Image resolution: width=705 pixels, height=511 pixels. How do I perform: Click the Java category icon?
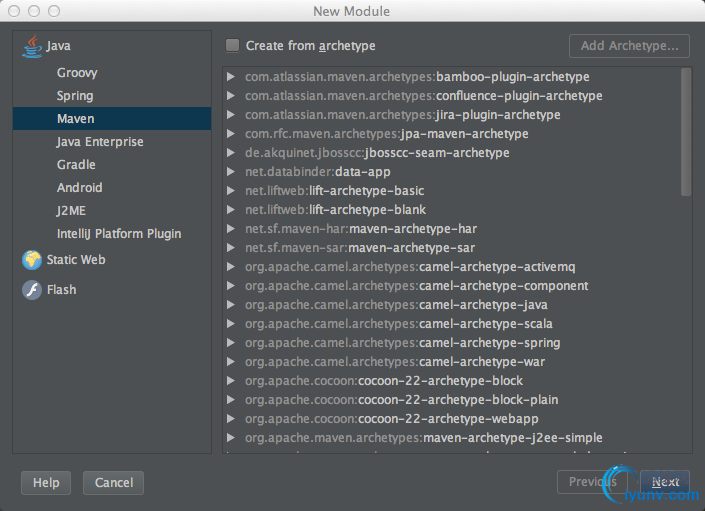pos(32,46)
